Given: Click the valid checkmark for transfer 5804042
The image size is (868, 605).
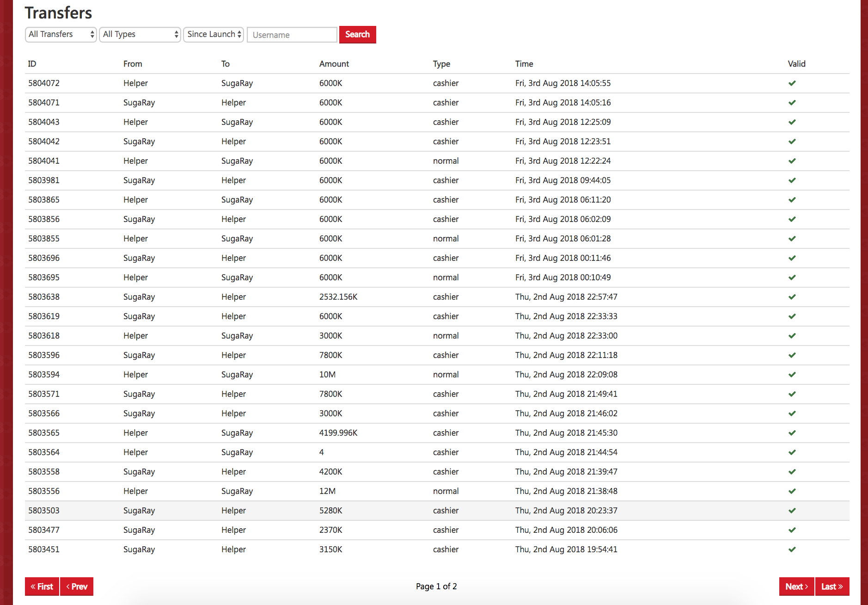Looking at the screenshot, I should pos(792,142).
